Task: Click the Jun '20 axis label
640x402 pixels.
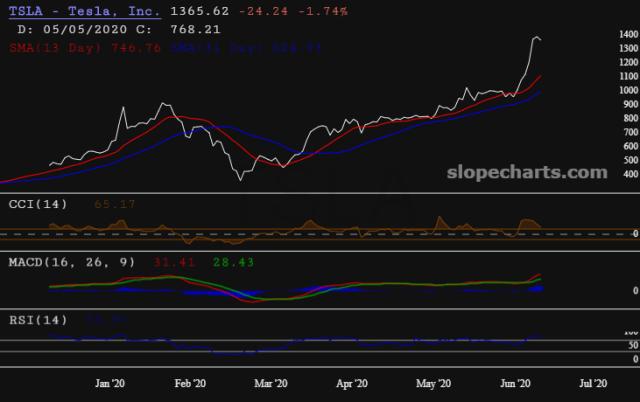Action: coord(515,383)
